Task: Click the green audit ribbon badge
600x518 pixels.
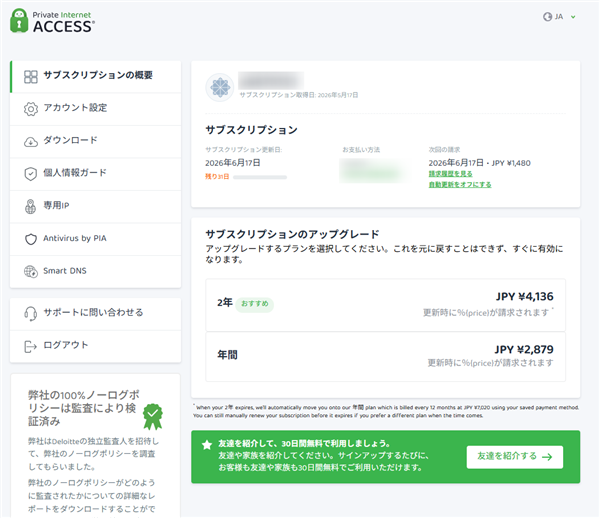Action: tap(153, 417)
